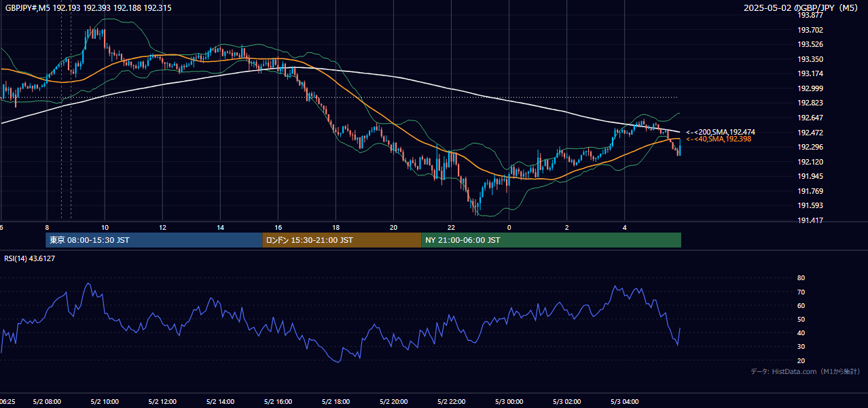The height and width of the screenshot is (408, 868).
Task: Click the bottom time label 5/2 18:00
Action: point(336,402)
